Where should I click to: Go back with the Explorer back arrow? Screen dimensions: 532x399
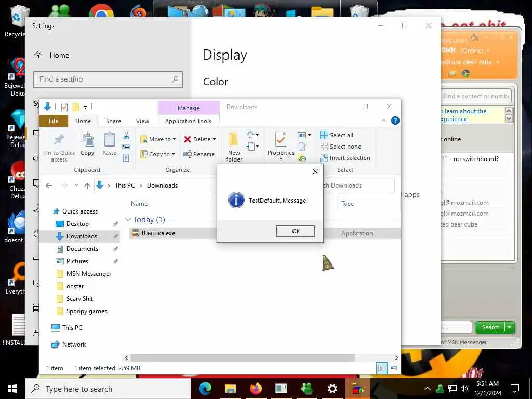click(x=49, y=185)
